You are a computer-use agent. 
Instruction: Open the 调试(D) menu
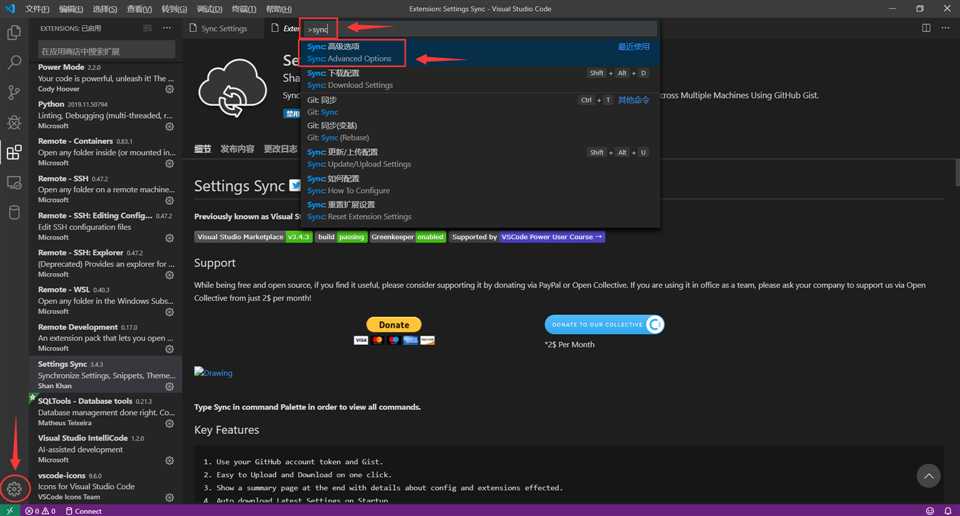(x=209, y=9)
